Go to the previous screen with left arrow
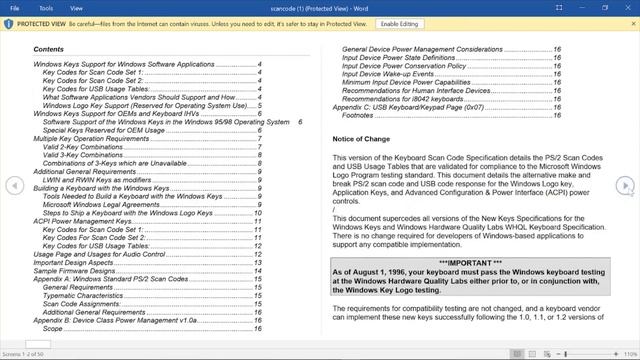The width and height of the screenshot is (640, 360). click(15, 186)
